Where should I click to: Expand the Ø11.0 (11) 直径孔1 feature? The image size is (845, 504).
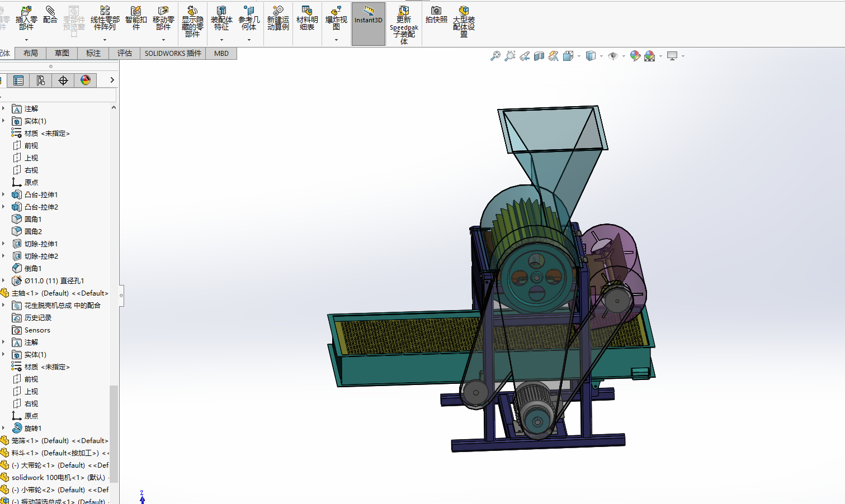tap(3, 280)
